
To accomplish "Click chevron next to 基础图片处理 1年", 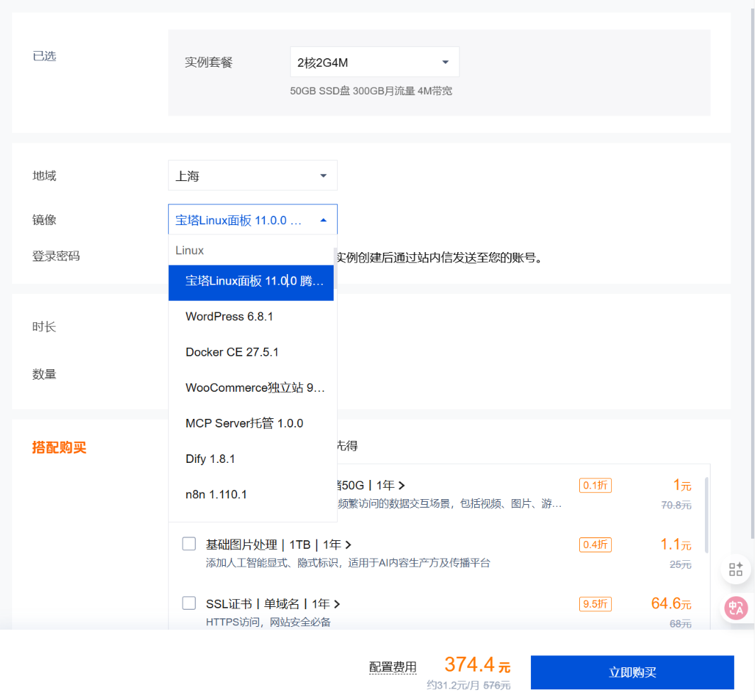I will pos(348,545).
